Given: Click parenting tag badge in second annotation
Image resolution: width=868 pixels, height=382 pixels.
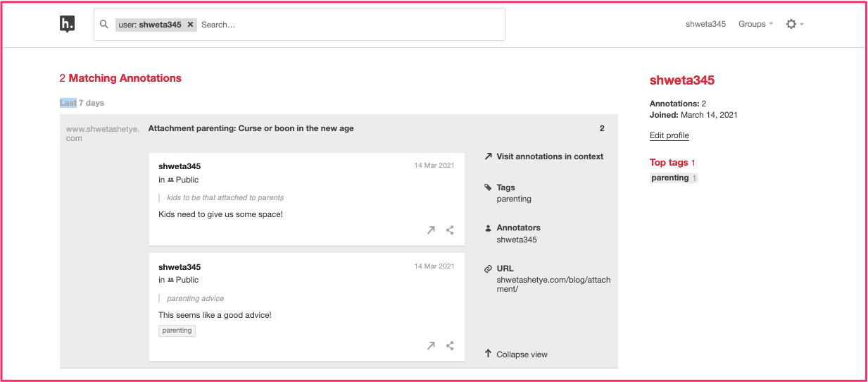Looking at the screenshot, I should pyautogui.click(x=177, y=331).
